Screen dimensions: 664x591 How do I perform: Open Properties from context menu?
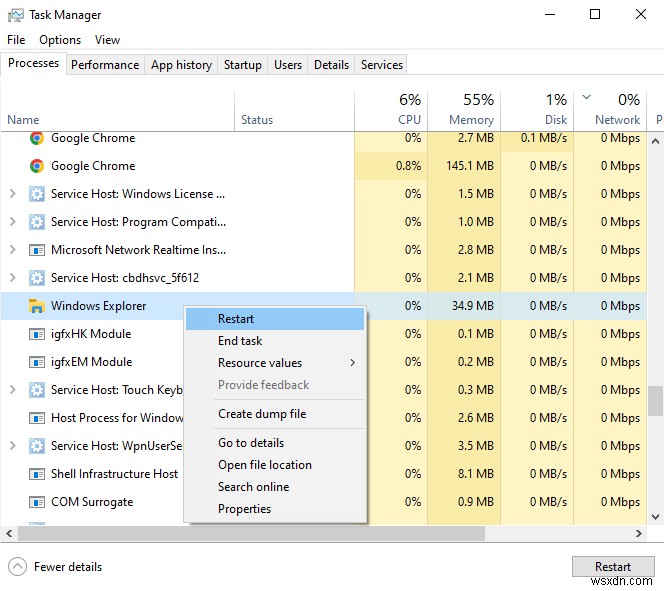[x=275, y=509]
